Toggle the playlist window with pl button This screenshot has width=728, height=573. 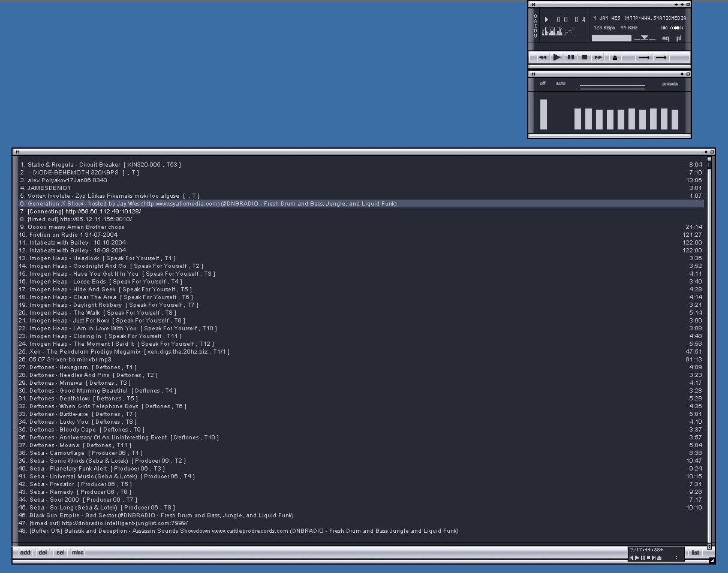pos(679,38)
